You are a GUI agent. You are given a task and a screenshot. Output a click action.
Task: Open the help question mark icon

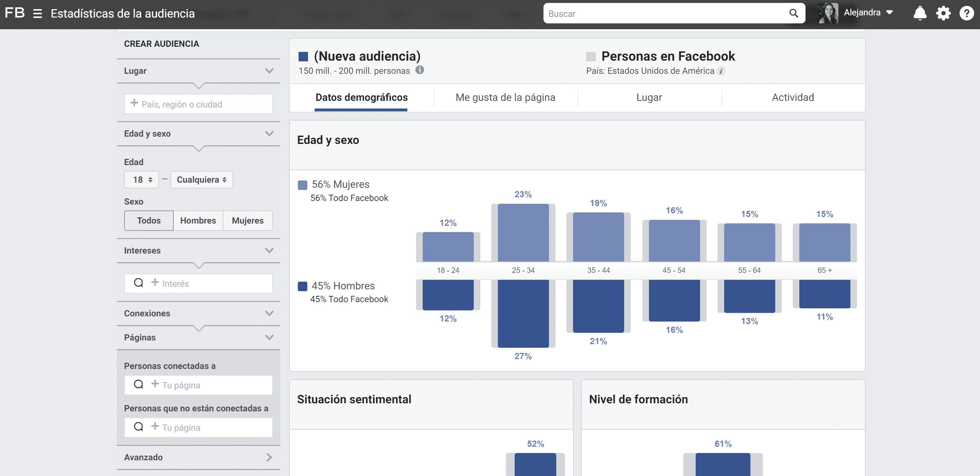966,13
